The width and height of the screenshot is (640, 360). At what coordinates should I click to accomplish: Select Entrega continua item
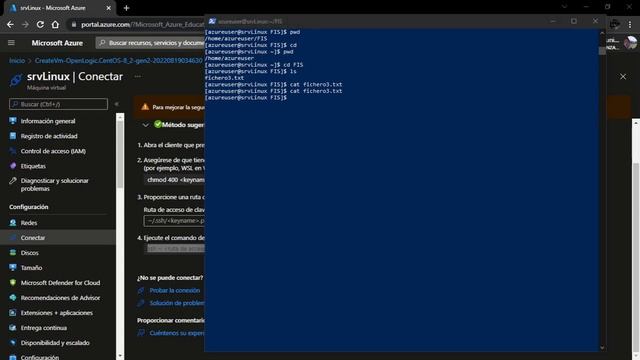(x=44, y=328)
